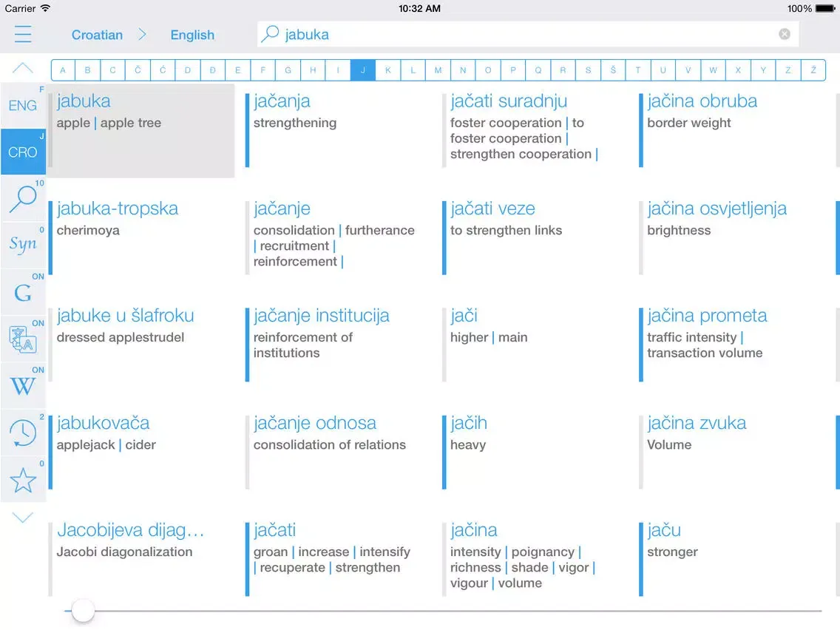Expand sidebar with the down chevron
The image size is (840, 630).
[22, 517]
